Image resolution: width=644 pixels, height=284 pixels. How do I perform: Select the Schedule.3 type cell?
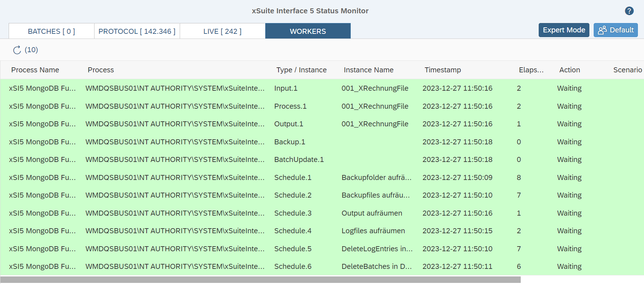293,213
